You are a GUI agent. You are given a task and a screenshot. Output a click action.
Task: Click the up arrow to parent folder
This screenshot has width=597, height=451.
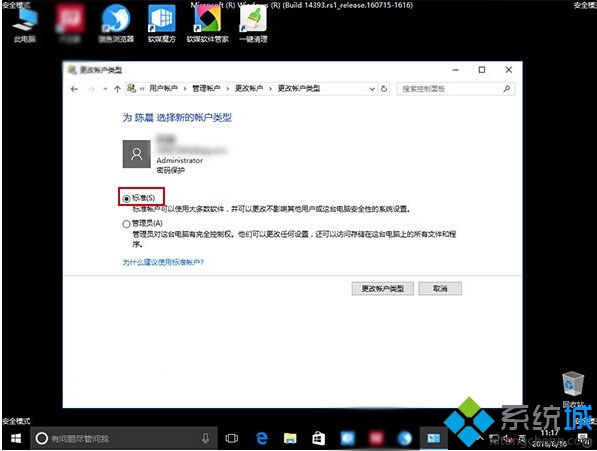coord(117,89)
